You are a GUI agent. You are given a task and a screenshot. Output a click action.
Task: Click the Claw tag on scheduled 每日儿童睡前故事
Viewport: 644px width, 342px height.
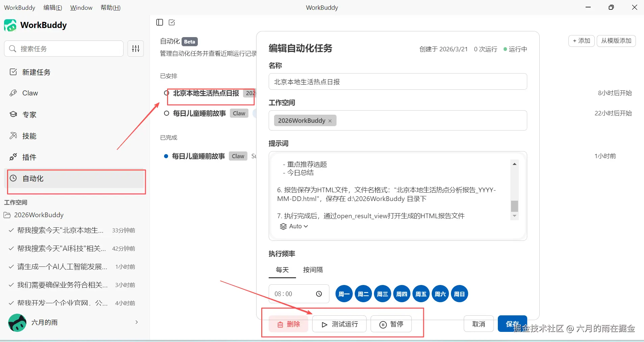tap(239, 114)
